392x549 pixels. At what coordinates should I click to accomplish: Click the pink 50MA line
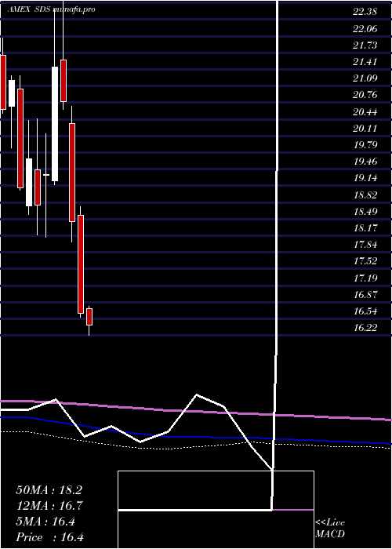point(196,410)
